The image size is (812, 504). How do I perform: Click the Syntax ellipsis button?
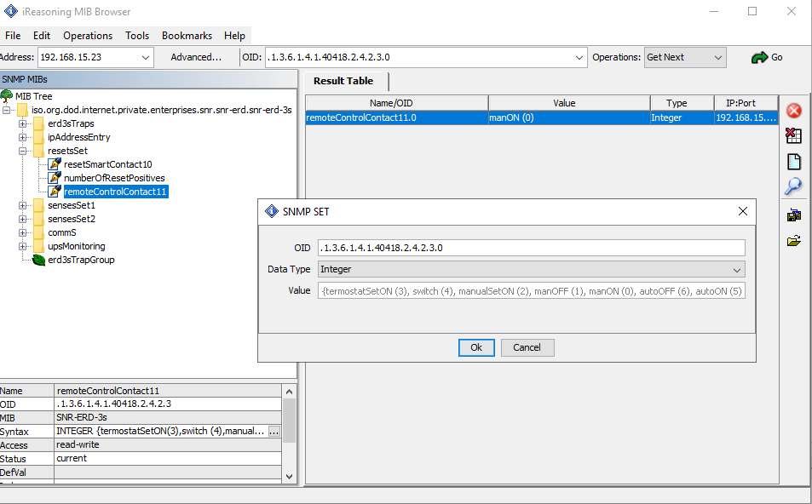click(x=274, y=432)
